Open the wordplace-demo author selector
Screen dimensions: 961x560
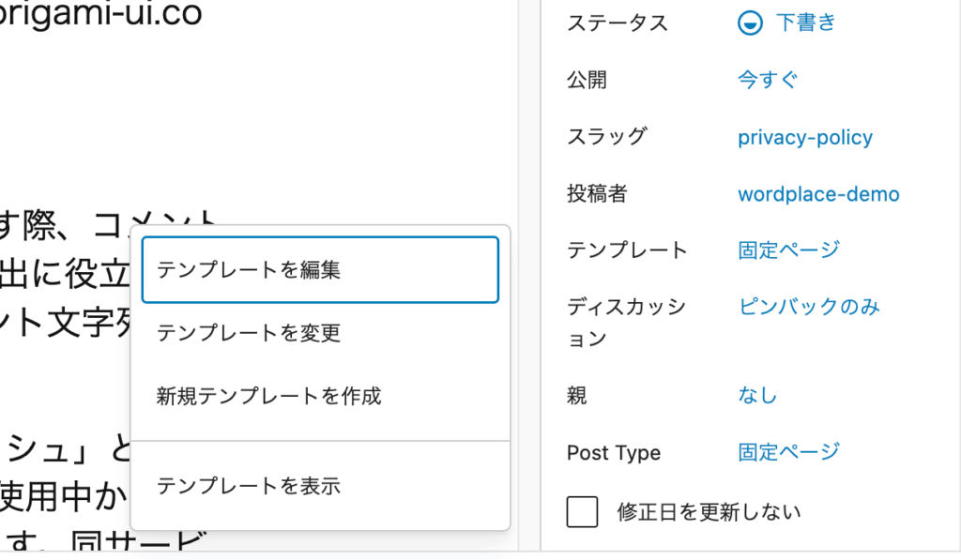tap(818, 194)
